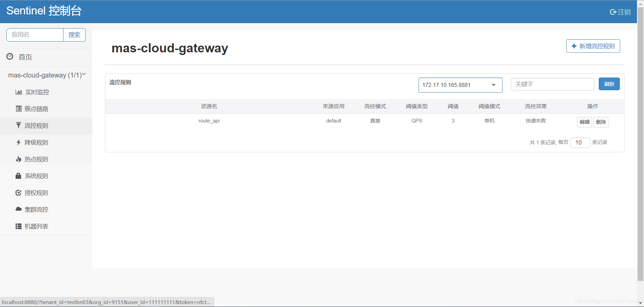This screenshot has width=644, height=307.
Task: Click the 流控效果 column header
Action: (x=536, y=106)
